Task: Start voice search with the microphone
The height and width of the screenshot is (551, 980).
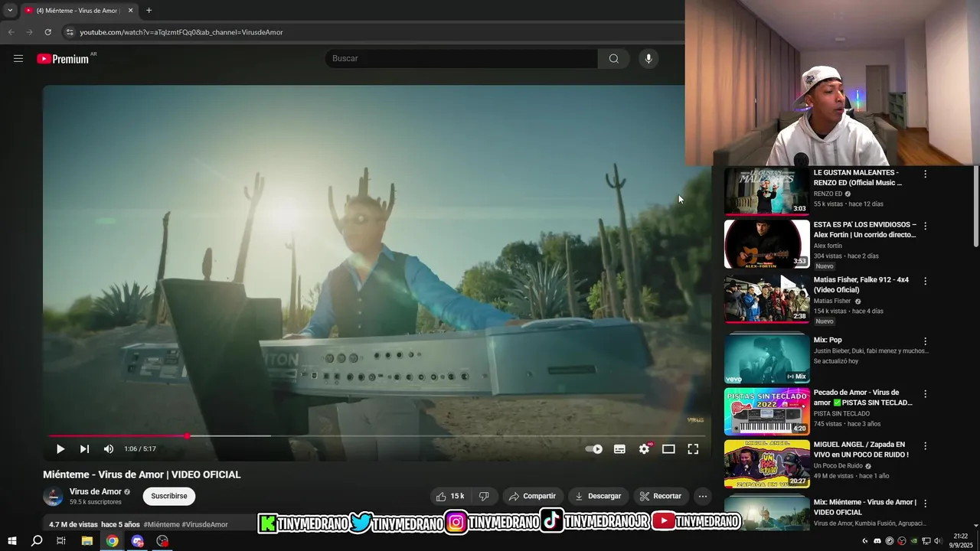Action: point(648,58)
